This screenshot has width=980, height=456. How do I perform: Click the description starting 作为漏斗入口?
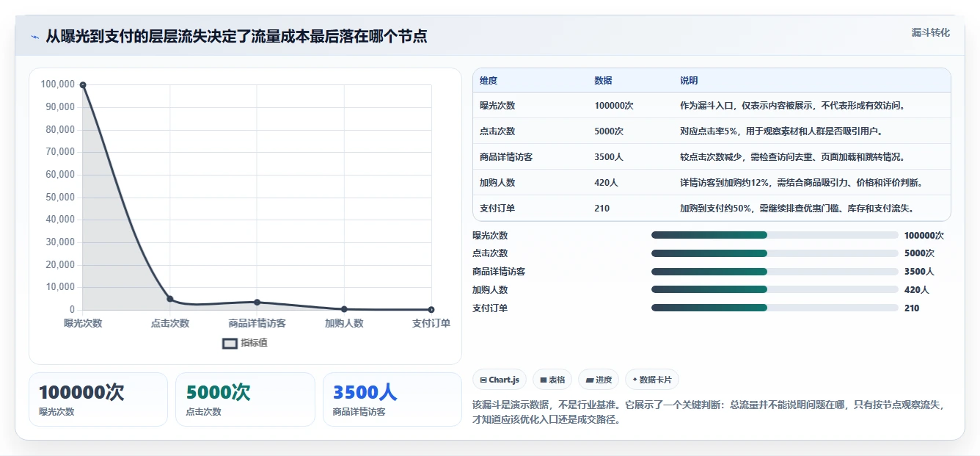795,106
